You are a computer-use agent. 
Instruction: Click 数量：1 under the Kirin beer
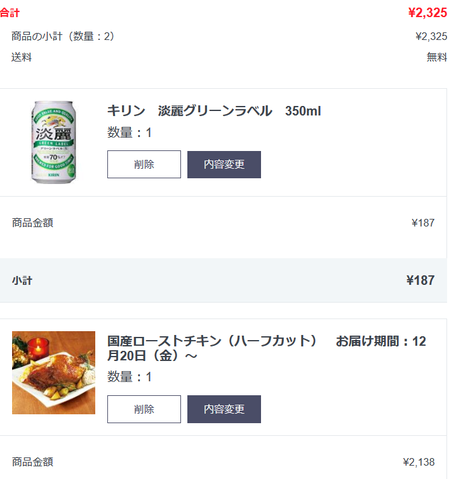point(129,132)
